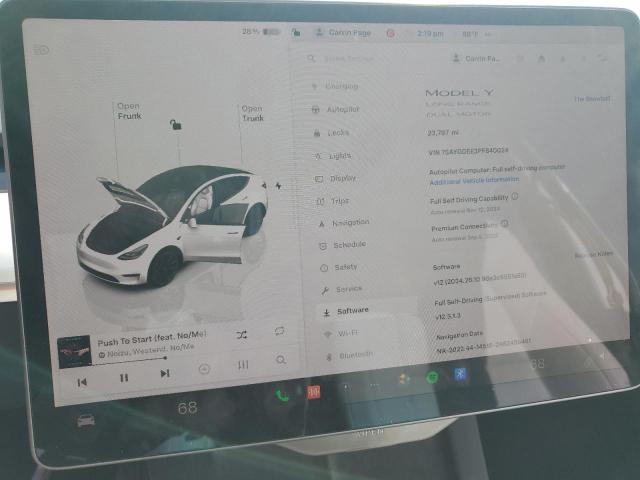This screenshot has width=640, height=480.
Task: Adjust passenger temperature showing 68
Action: (537, 363)
